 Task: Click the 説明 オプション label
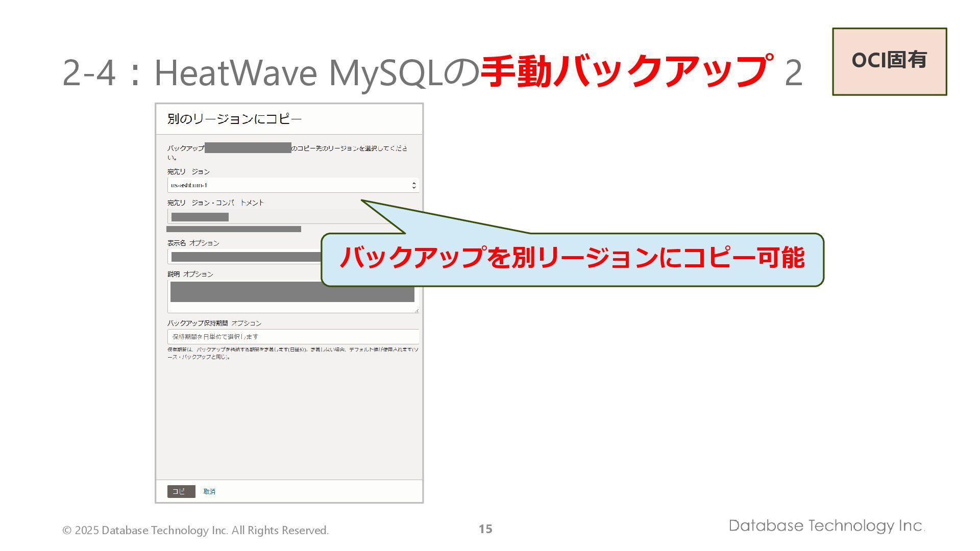190,274
